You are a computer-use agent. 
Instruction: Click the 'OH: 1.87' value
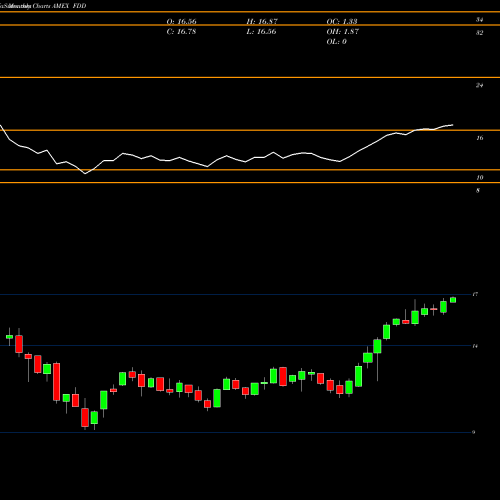coord(342,32)
